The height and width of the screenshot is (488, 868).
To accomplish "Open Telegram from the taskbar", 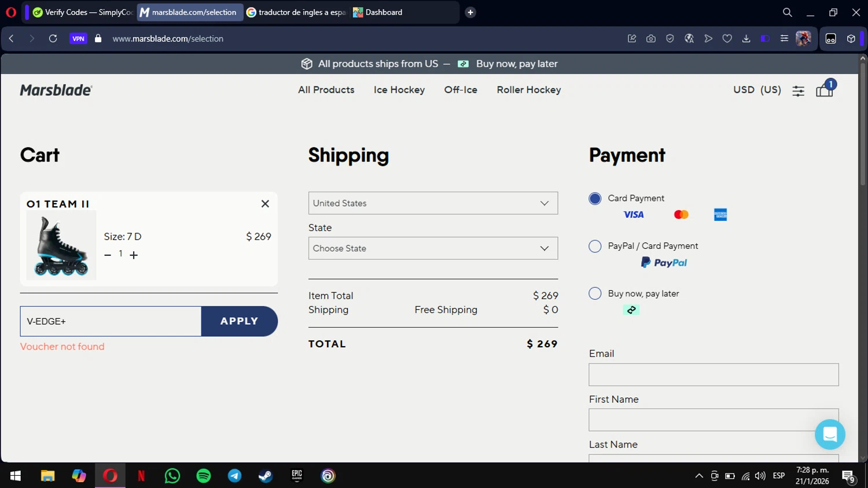I will click(234, 476).
